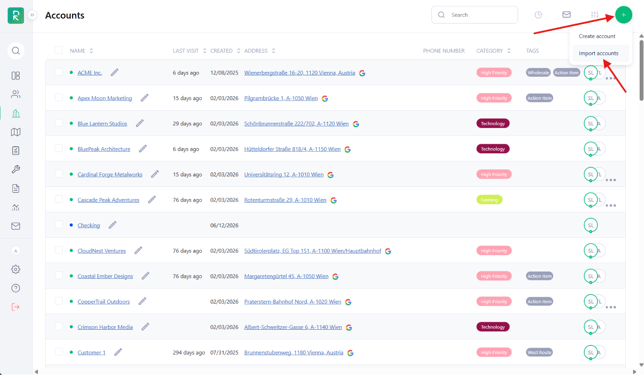This screenshot has width=644, height=375.
Task: Open the ACME Inc. account link
Action: click(90, 73)
